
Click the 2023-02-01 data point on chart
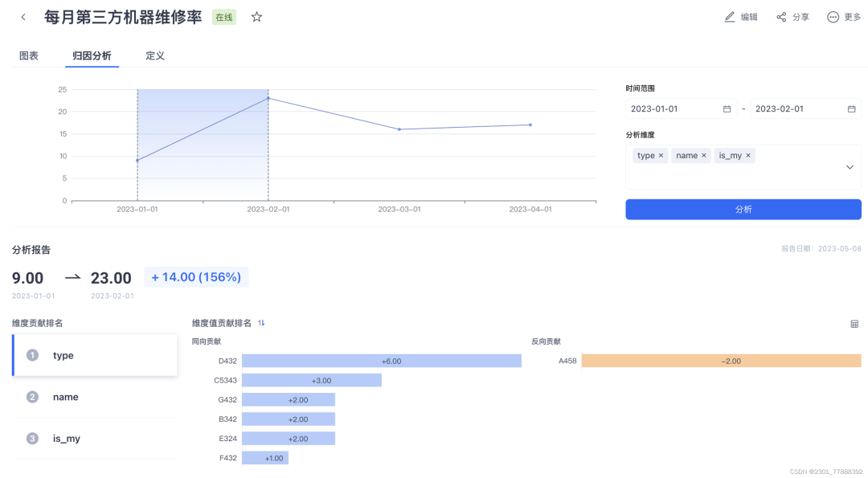(x=268, y=99)
